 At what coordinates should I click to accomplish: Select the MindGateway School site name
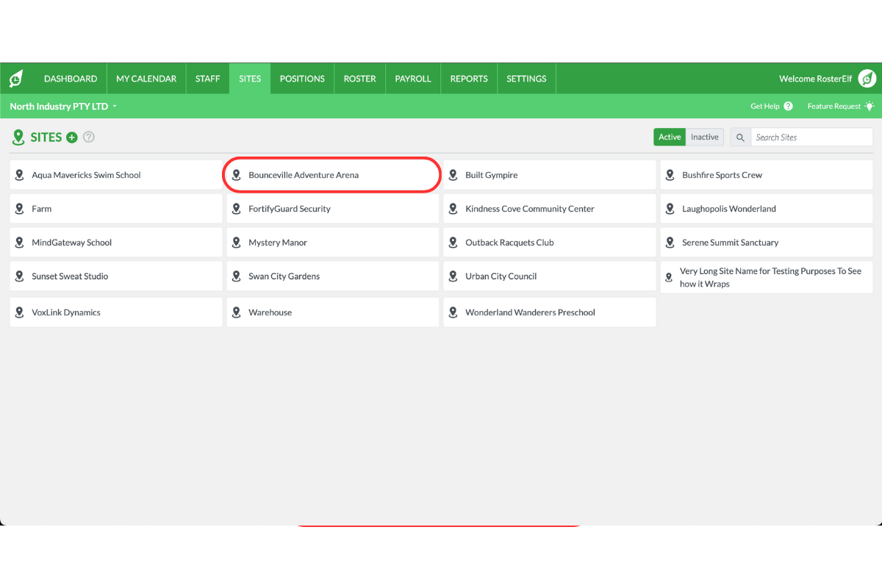pos(71,243)
